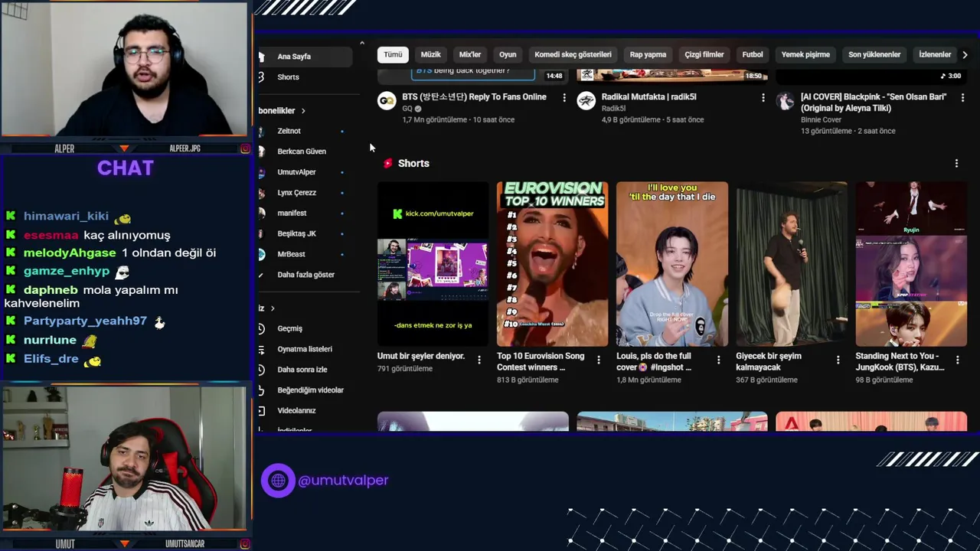Play Standing Next to You JungKook short thumbnail
This screenshot has height=551, width=980.
[x=911, y=264]
